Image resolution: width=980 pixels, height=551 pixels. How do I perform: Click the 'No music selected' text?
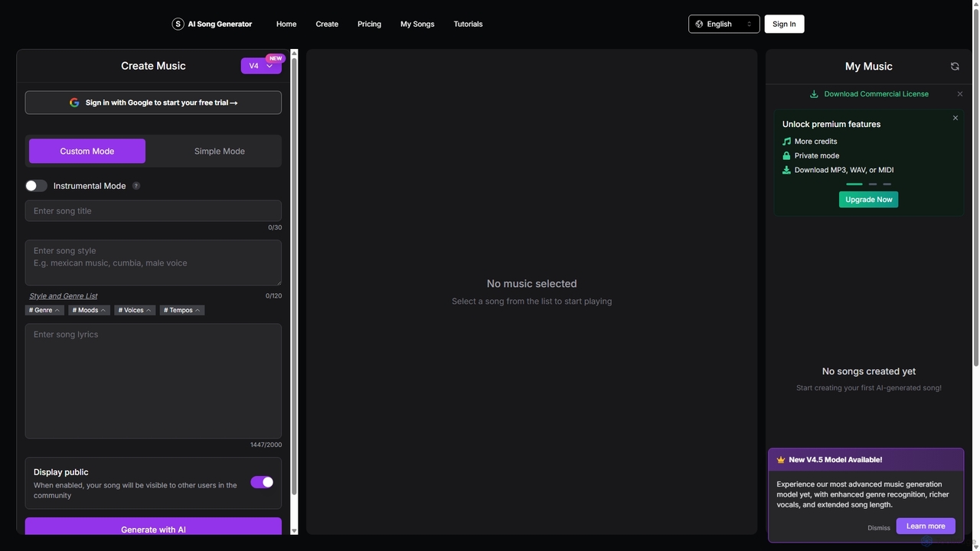pos(531,284)
